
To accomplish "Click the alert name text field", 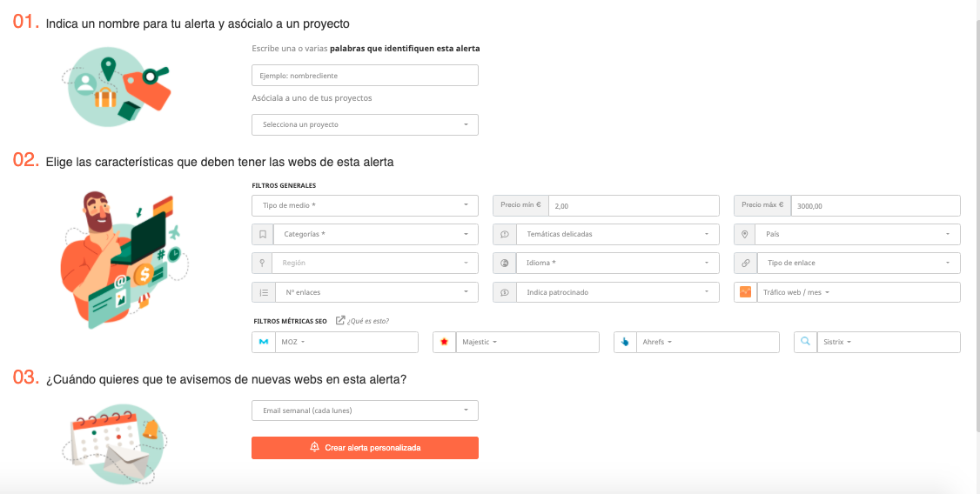I will (x=365, y=76).
